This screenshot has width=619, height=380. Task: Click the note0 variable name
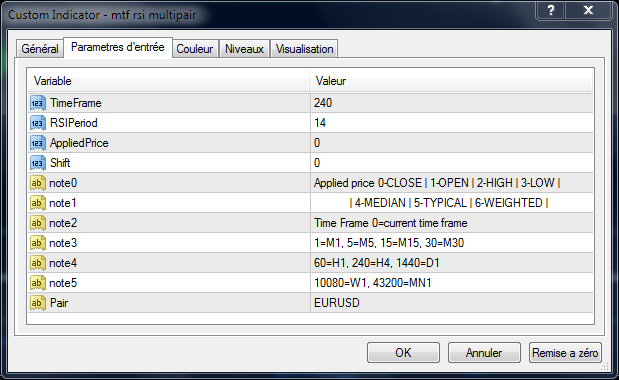63,183
